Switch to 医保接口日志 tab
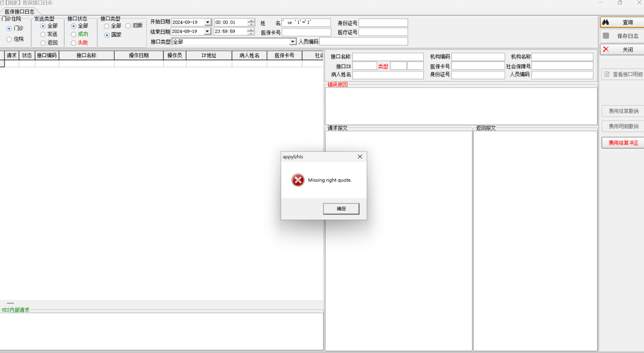The height and width of the screenshot is (353, 644). [19, 12]
